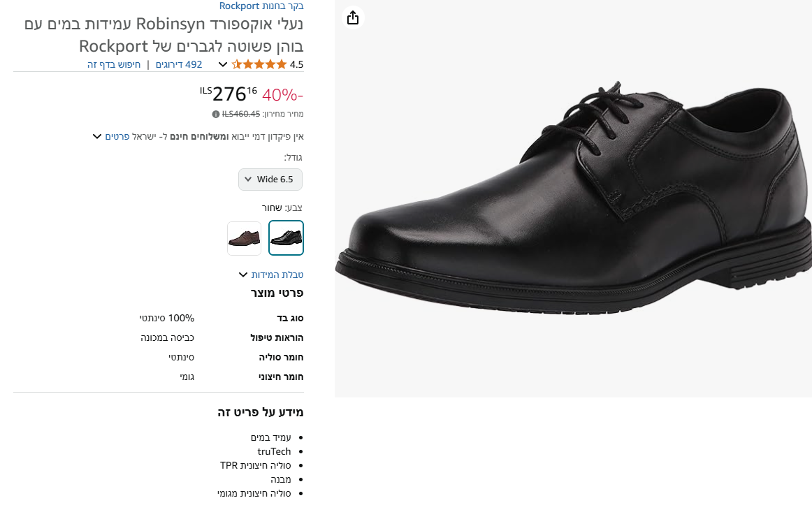812x512 pixels.
Task: Click the orange star rating icons
Action: click(259, 64)
